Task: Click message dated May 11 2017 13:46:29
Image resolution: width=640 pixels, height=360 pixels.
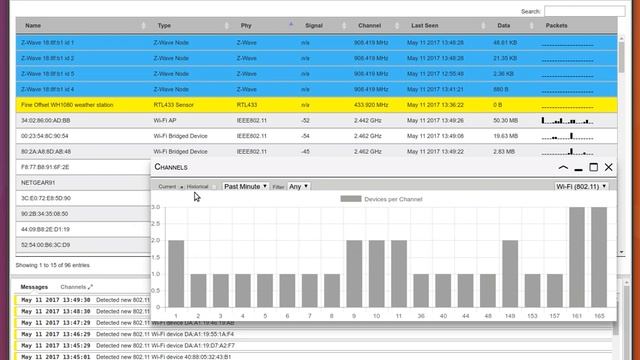Action: 314,334
